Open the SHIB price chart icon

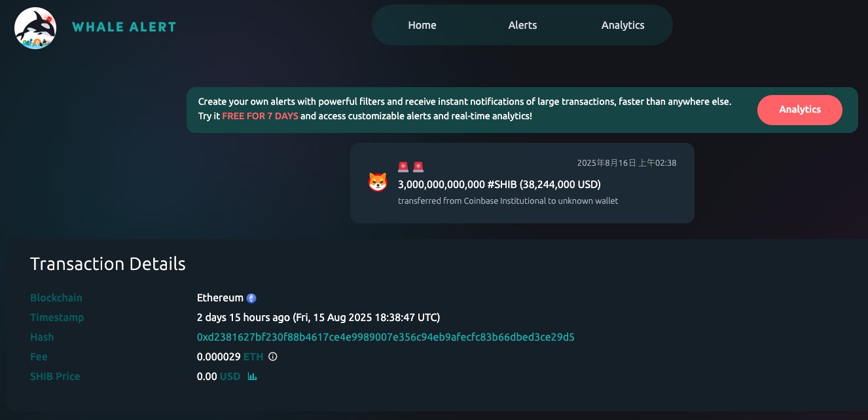pyautogui.click(x=253, y=377)
